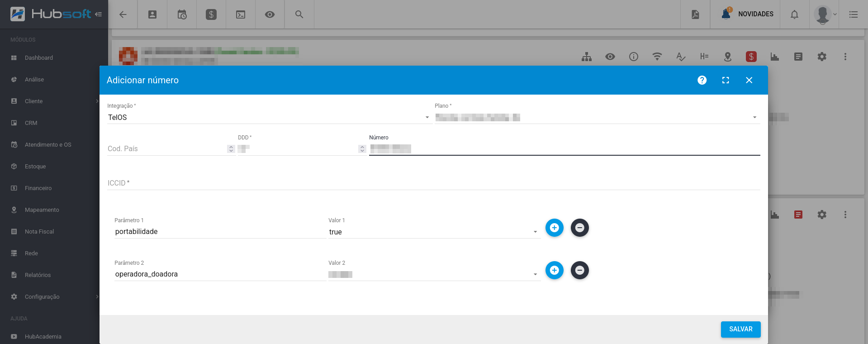Open NOVIDADES news button
This screenshot has height=344, width=868.
pos(748,14)
